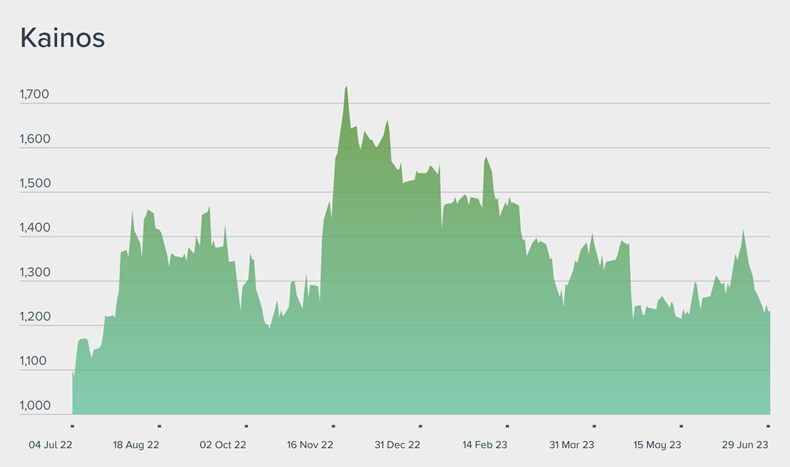Pick the 31 Mar 23 date label

click(x=572, y=445)
